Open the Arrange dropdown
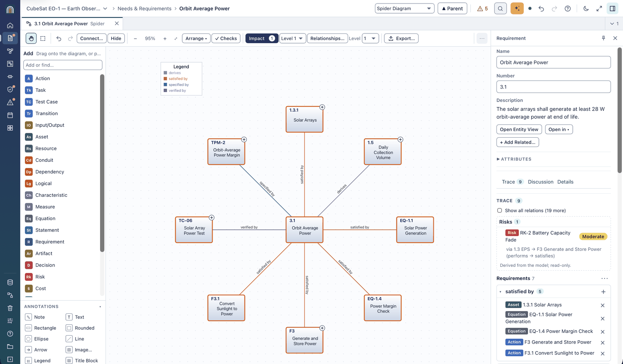 [196, 38]
